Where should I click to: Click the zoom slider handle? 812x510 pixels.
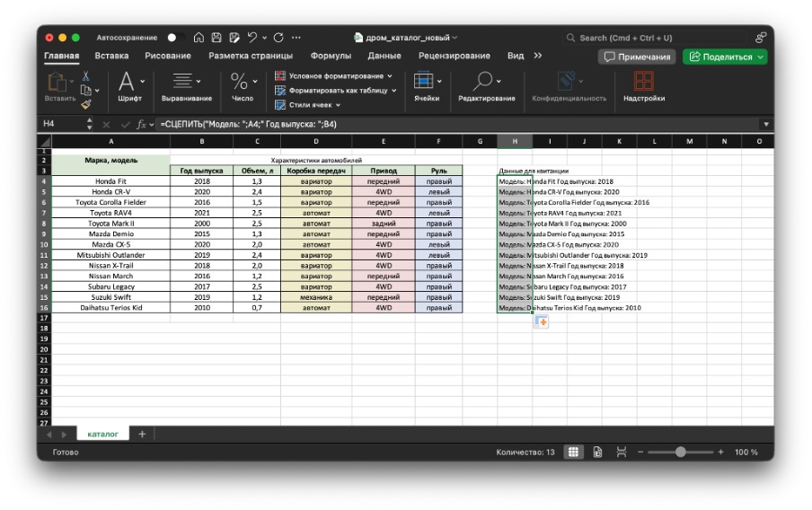(x=681, y=452)
